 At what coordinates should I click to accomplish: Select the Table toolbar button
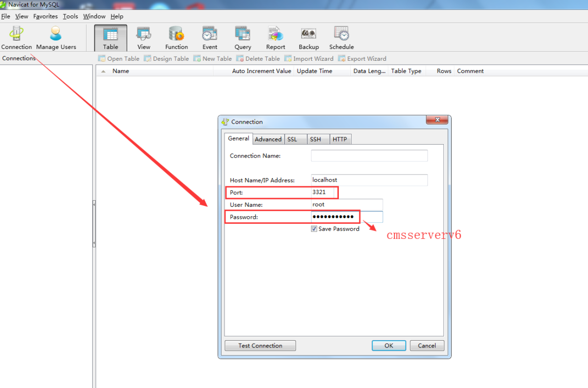(111, 38)
